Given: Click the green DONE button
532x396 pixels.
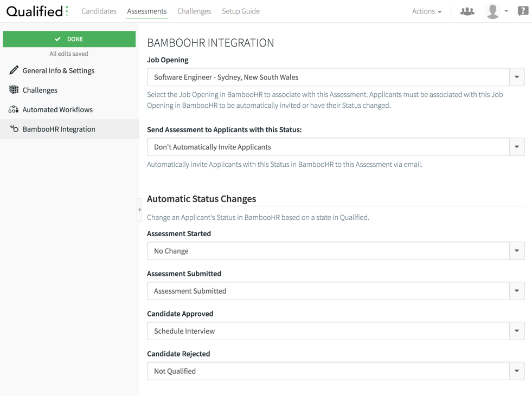Looking at the screenshot, I should (69, 39).
